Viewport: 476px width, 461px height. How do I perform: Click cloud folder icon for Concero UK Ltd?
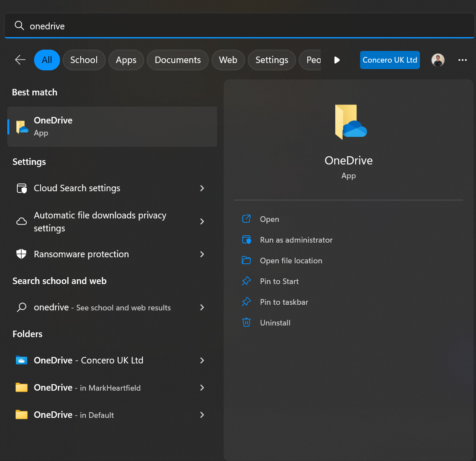coord(22,360)
